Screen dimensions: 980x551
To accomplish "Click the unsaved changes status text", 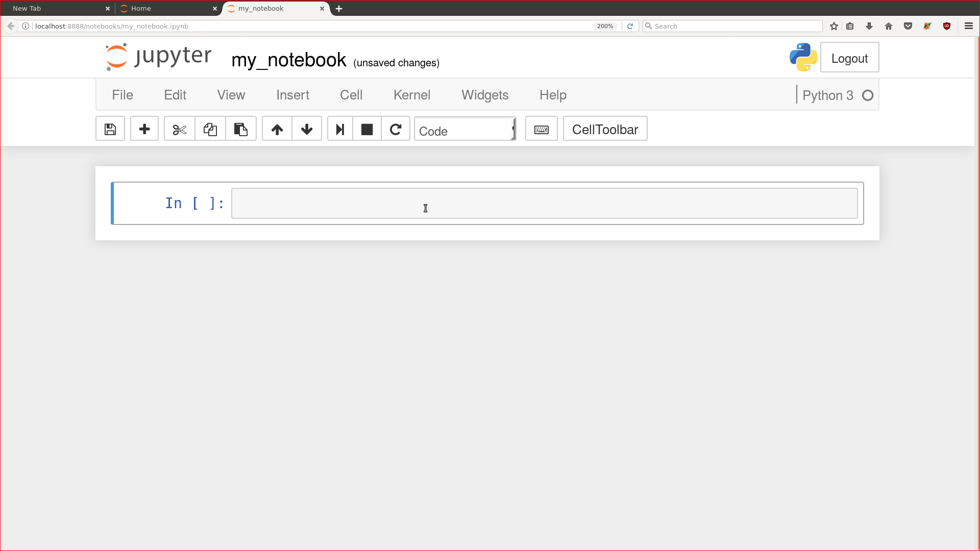I will (x=397, y=63).
